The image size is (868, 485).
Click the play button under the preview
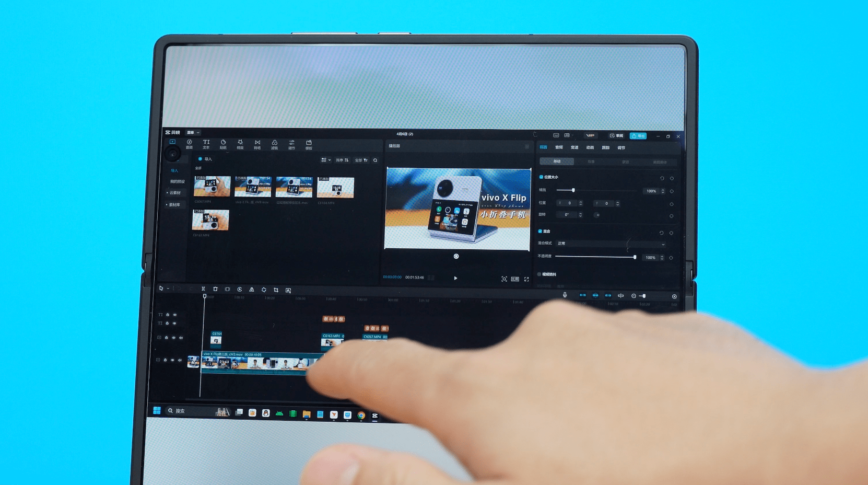(455, 279)
